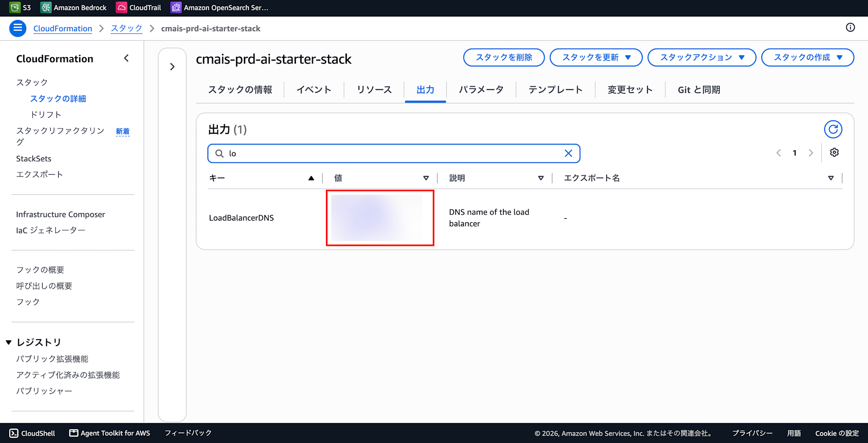Select the 'DNS name of the load balancer' description
Image resolution: width=868 pixels, height=443 pixels.
tap(489, 218)
